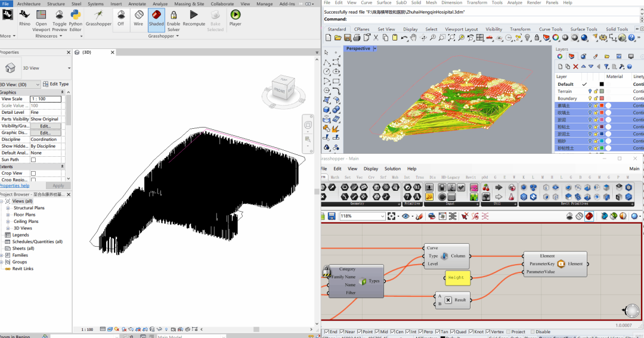Open Perspective viewport menu arrow

(375, 48)
